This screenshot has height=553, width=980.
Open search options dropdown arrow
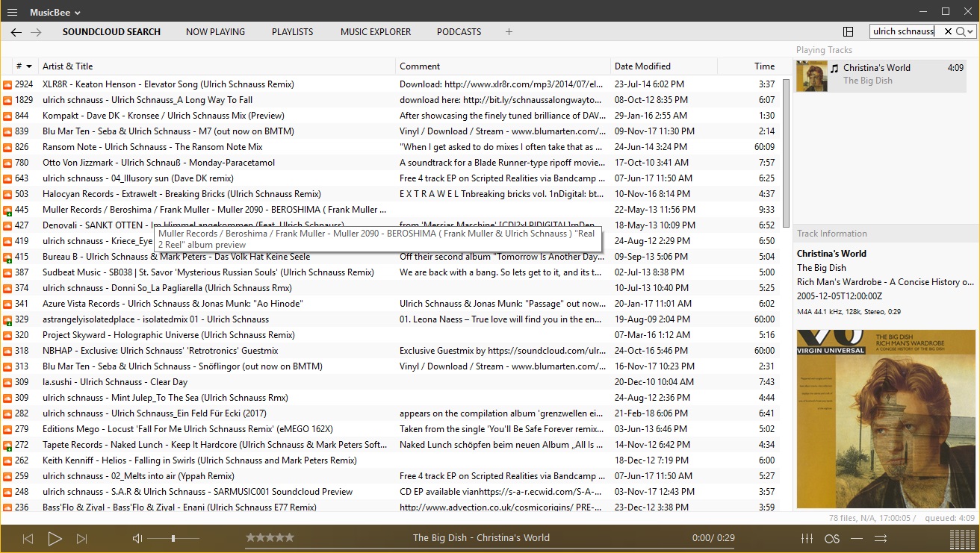[x=970, y=32]
